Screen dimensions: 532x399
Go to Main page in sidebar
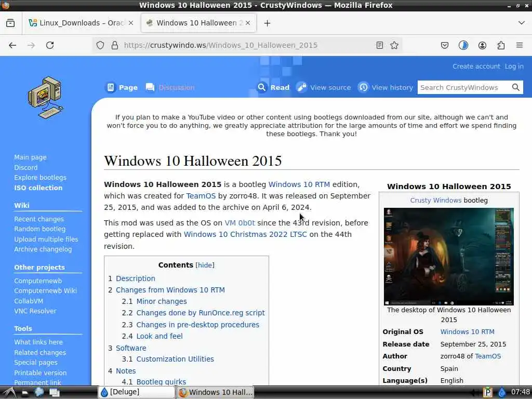[30, 157]
